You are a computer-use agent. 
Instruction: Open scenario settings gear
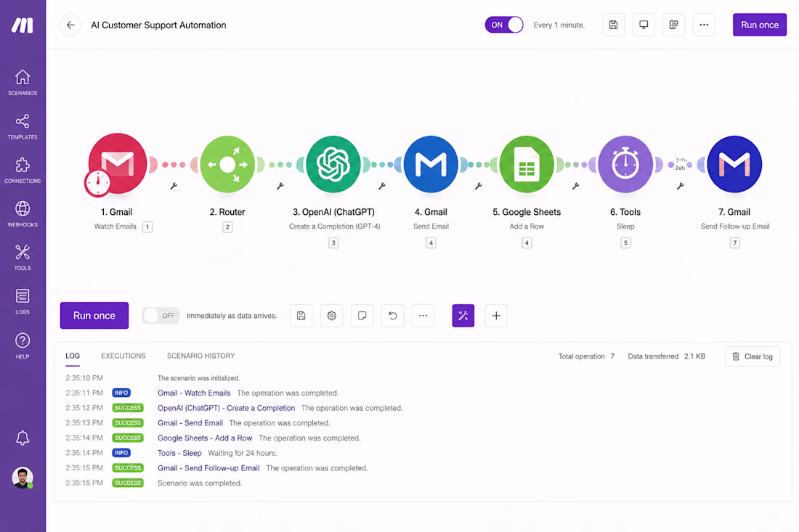331,316
